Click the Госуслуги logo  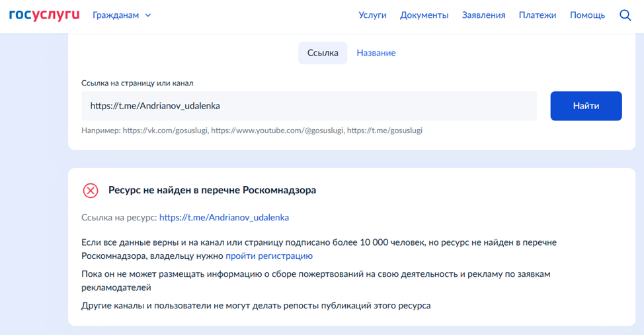(44, 15)
